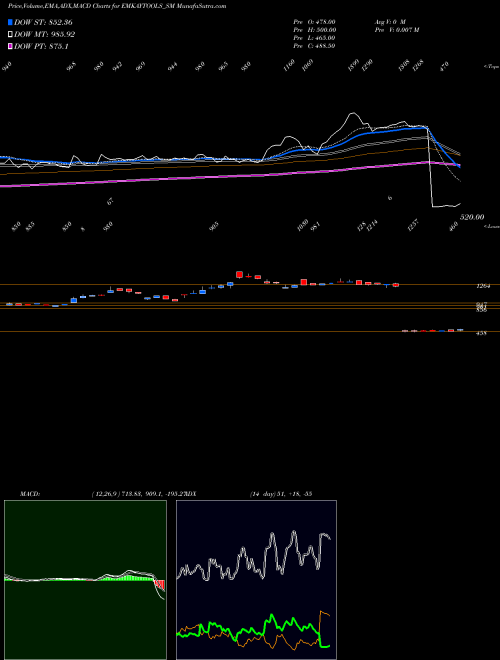This screenshot has width=500, height=660.
Task: Select the 'DOW ST: 852.36' legend label
Action: point(43,22)
